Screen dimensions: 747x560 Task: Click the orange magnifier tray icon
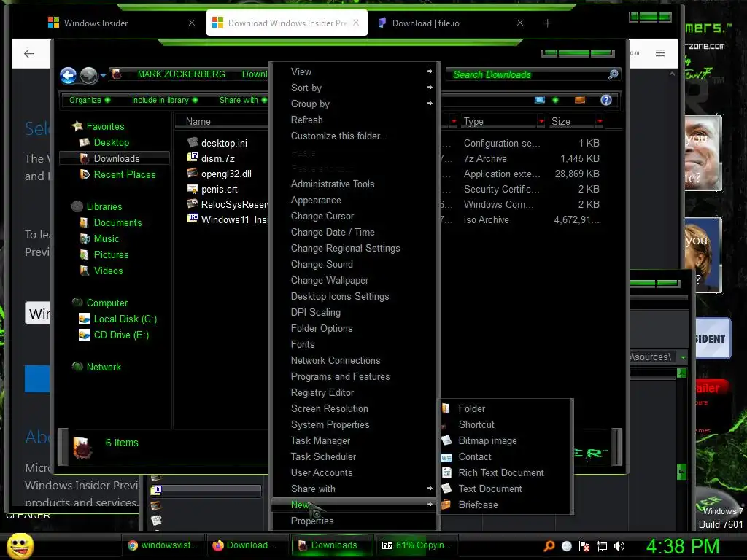coord(549,546)
